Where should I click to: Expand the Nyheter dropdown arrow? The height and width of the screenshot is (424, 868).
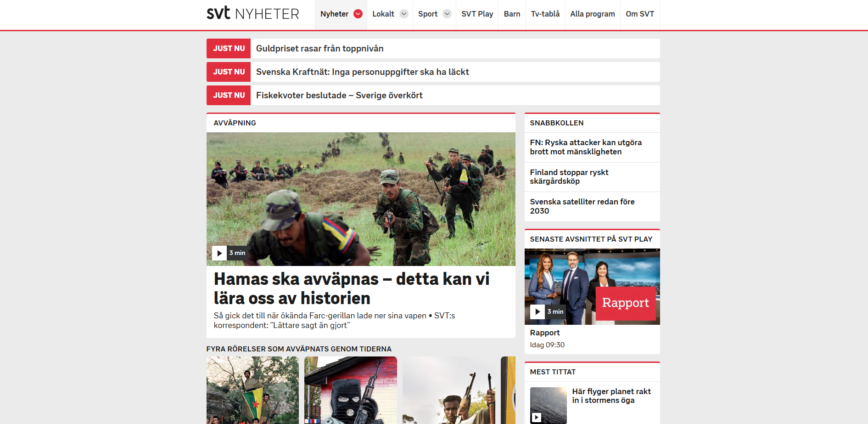[358, 14]
